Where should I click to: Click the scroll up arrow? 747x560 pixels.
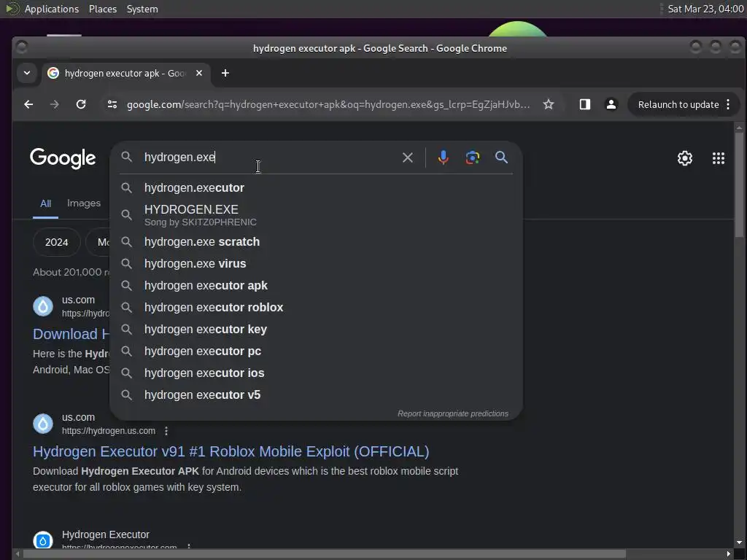point(739,127)
